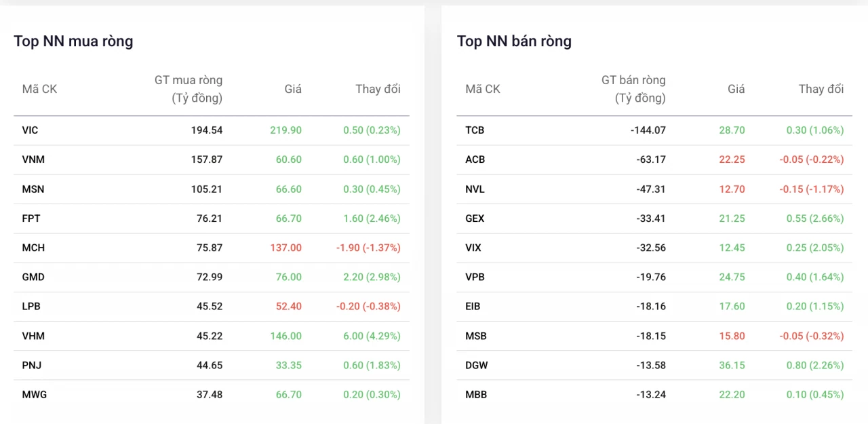Open the VHM ticker
This screenshot has height=424, width=868.
pos(33,336)
